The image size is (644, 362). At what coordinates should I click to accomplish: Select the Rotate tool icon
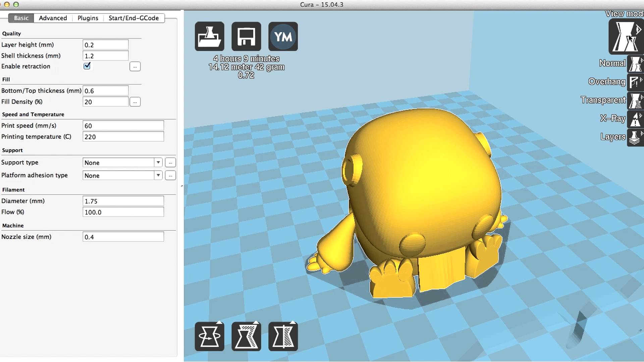pos(209,336)
